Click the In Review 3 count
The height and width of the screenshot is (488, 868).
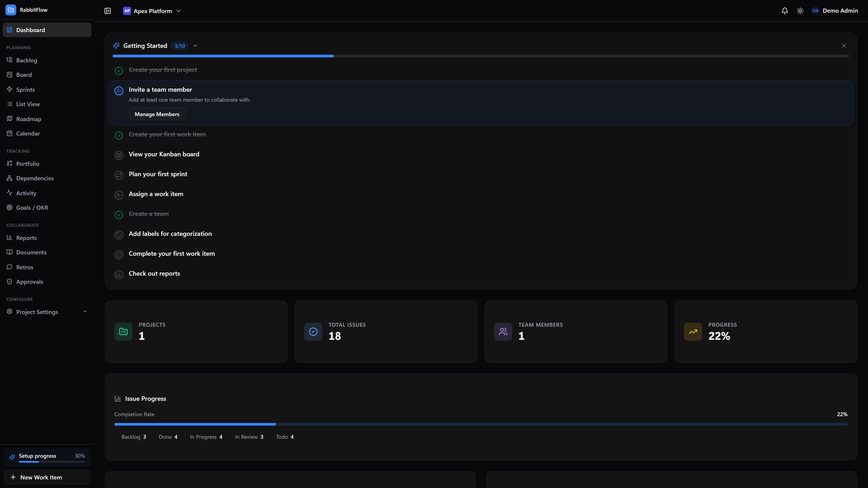[x=249, y=437]
